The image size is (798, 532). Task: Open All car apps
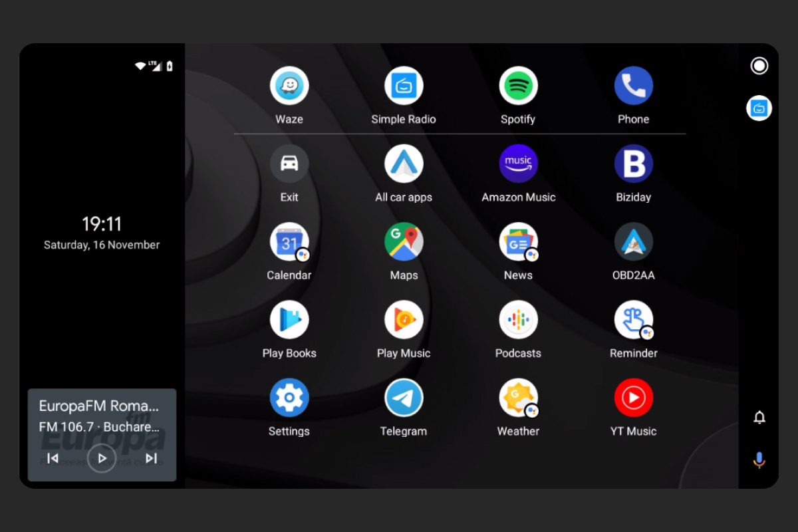coord(404,163)
